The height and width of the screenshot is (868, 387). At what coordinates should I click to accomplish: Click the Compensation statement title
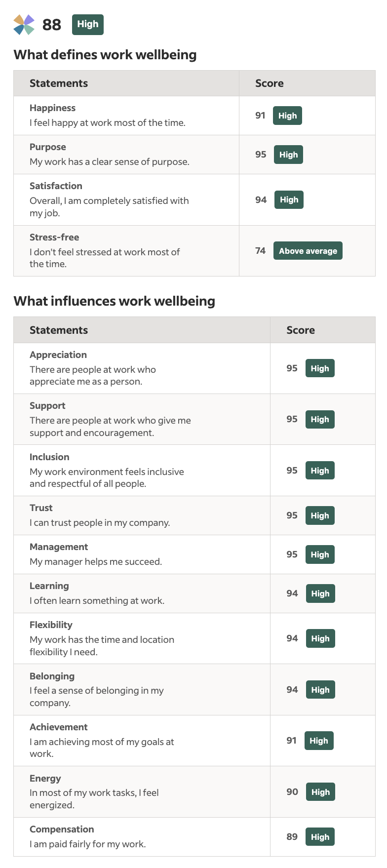pos(62,829)
